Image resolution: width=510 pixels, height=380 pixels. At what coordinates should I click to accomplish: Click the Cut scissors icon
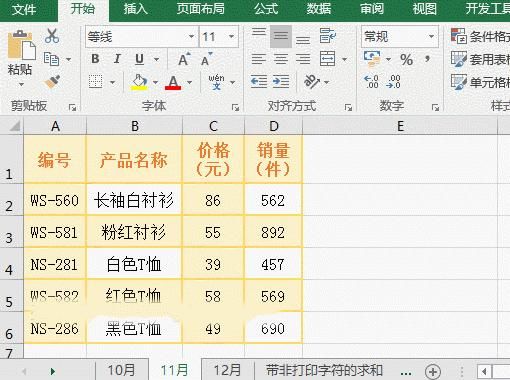click(x=52, y=36)
